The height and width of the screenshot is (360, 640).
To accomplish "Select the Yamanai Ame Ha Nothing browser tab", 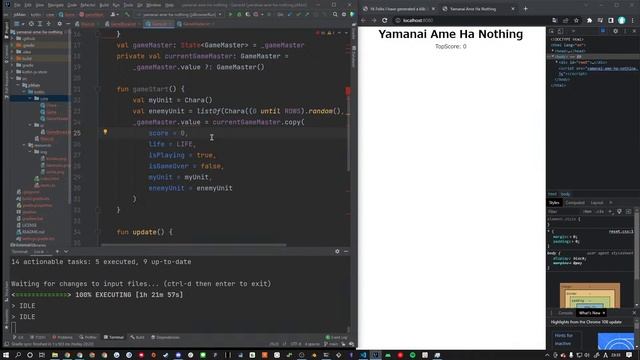I will (x=478, y=9).
